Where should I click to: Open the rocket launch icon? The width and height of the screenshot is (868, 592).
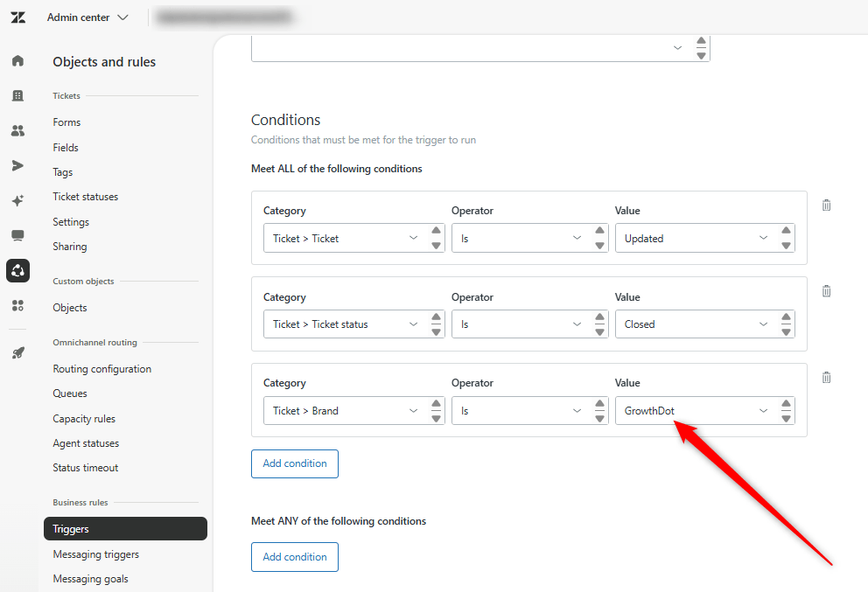(x=17, y=353)
